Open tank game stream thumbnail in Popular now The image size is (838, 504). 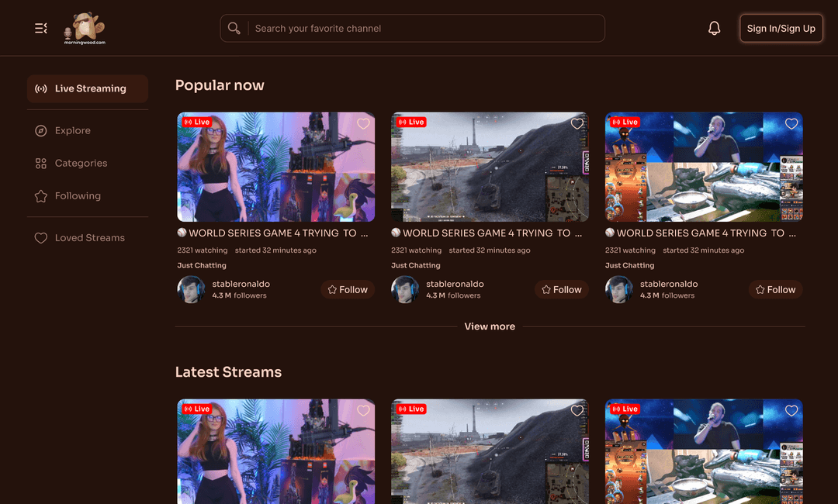(x=490, y=167)
